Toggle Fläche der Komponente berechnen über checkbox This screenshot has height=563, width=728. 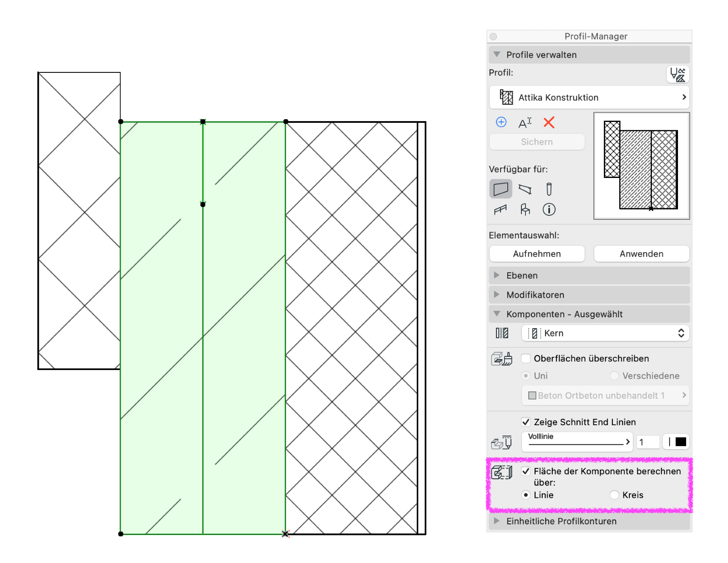click(x=526, y=471)
